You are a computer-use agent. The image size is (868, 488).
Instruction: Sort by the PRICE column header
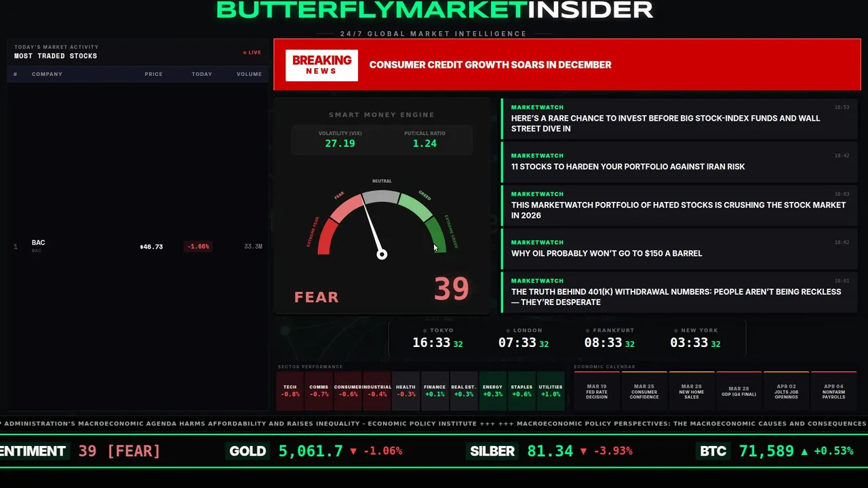[153, 74]
